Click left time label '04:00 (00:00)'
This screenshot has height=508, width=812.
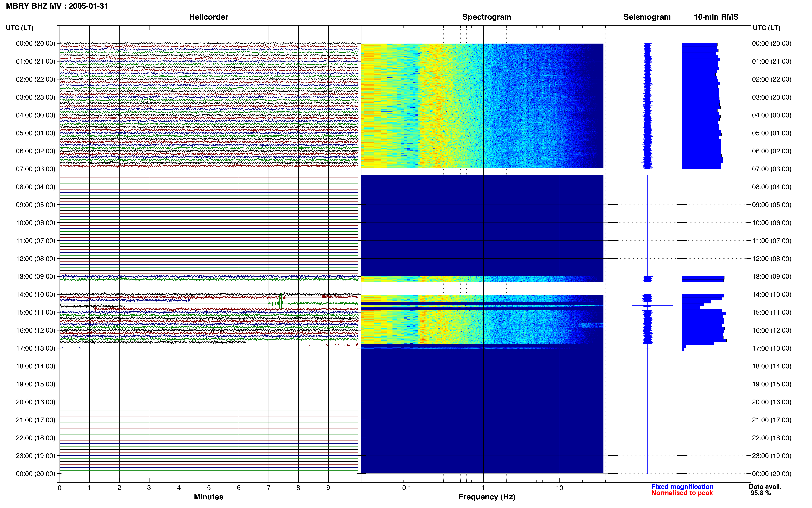coord(36,115)
